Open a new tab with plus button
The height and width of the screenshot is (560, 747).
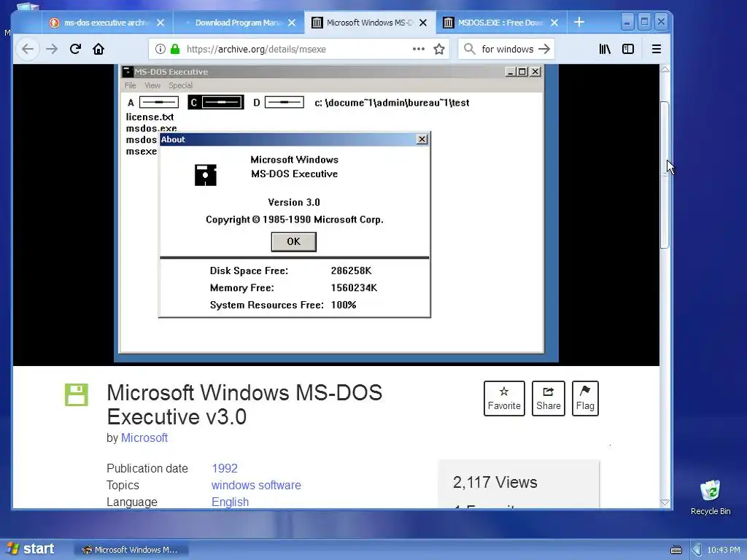(x=578, y=23)
